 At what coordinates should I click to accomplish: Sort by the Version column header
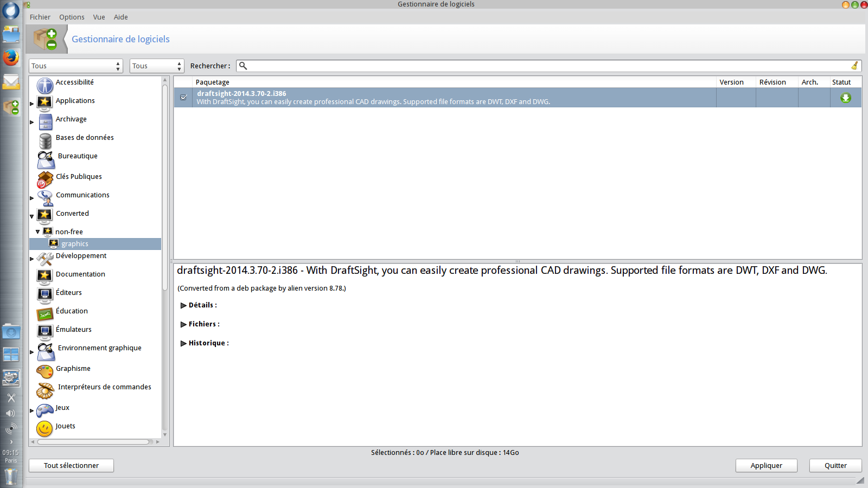coord(736,82)
